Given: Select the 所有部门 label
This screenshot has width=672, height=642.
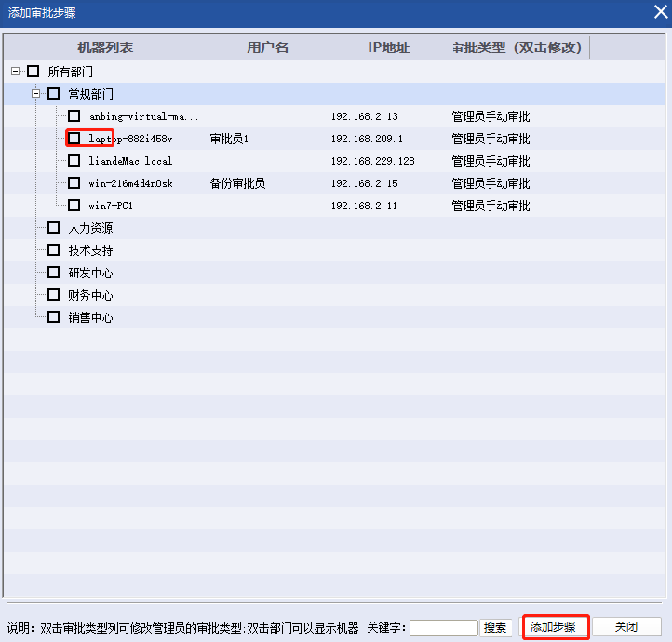Looking at the screenshot, I should [71, 72].
